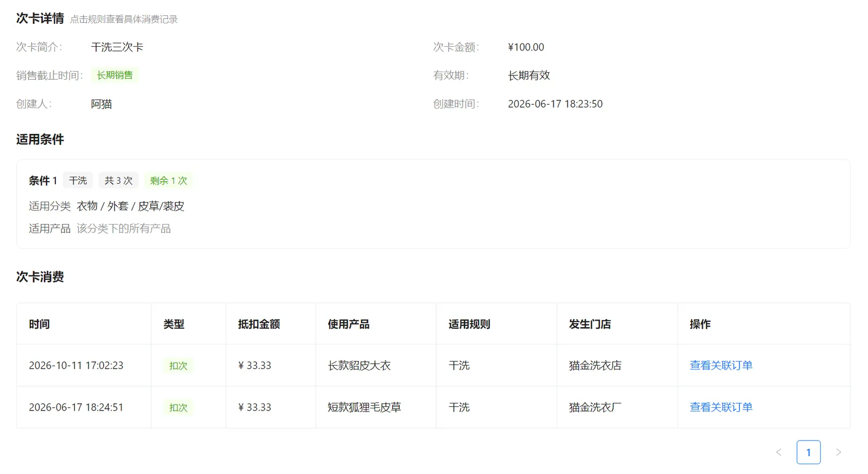868x474 pixels.
Task: Click the 次卡详情 heading
Action: point(40,18)
